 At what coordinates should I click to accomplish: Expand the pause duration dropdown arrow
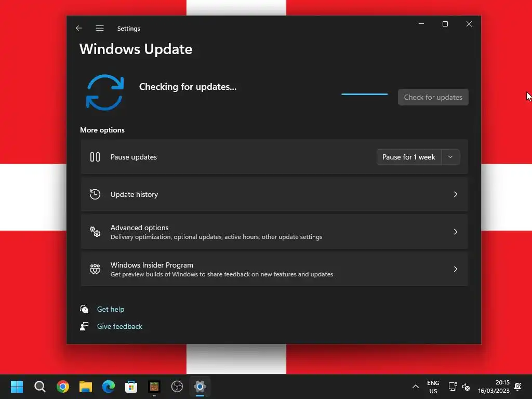coord(450,157)
